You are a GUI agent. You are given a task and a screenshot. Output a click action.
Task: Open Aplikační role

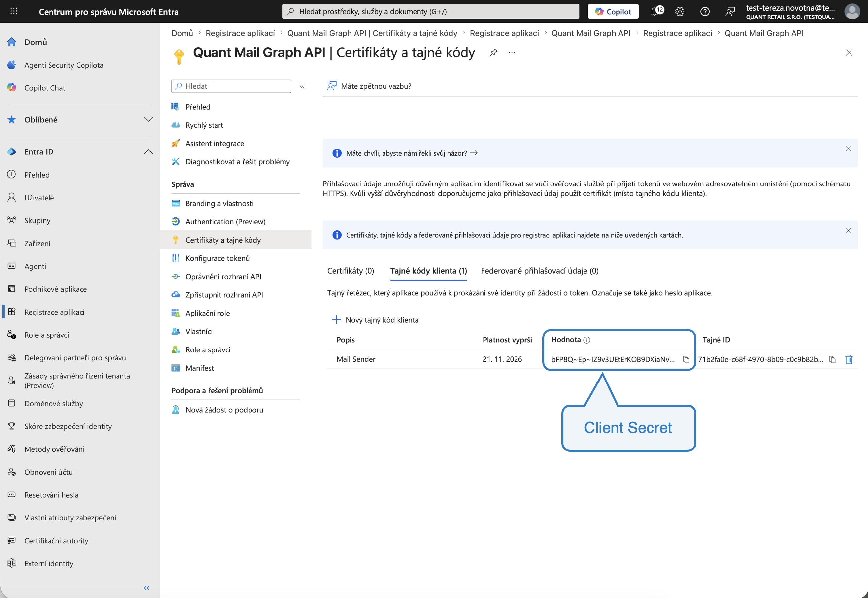pyautogui.click(x=208, y=313)
